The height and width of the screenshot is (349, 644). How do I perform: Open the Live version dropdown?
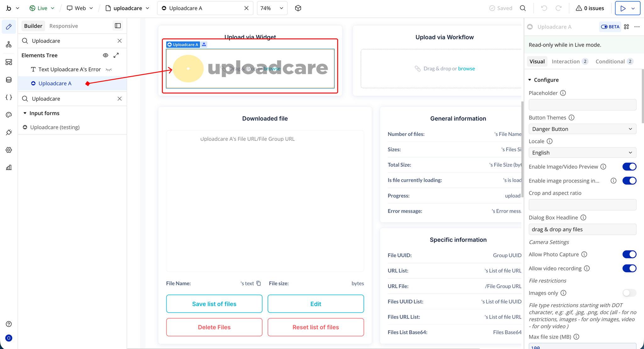42,8
